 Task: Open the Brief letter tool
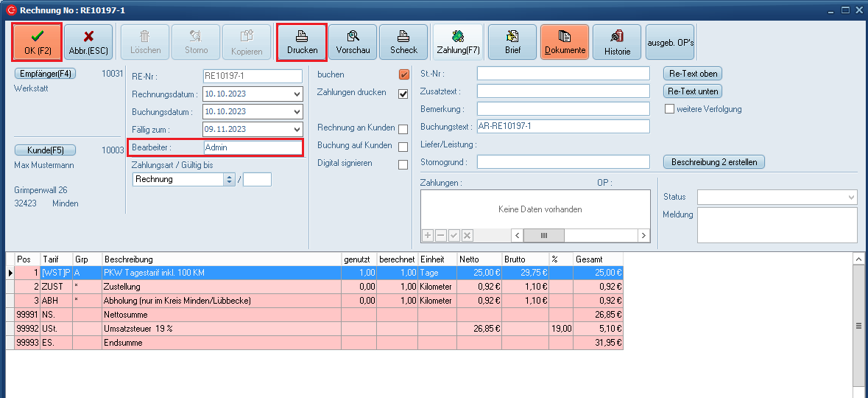coord(512,42)
